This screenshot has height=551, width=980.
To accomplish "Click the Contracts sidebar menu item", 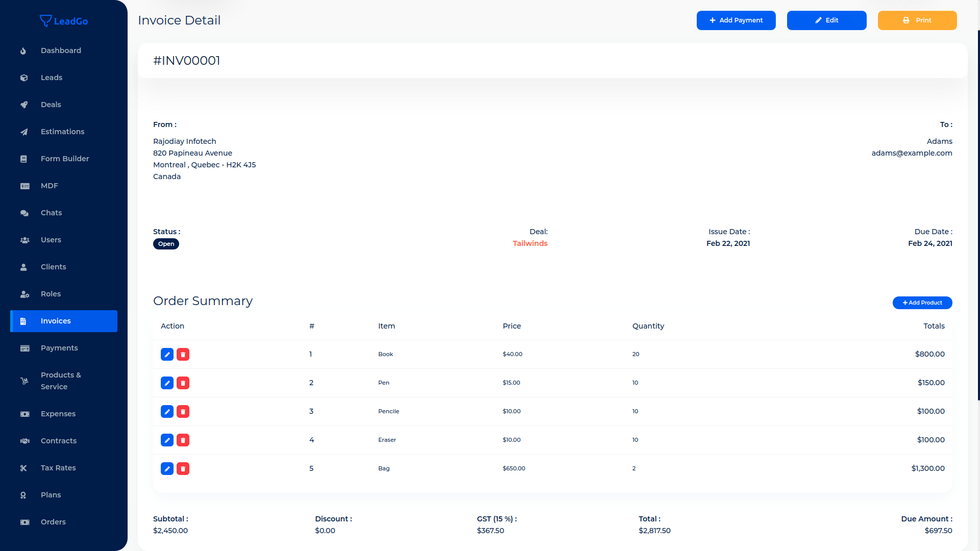I will 58,441.
